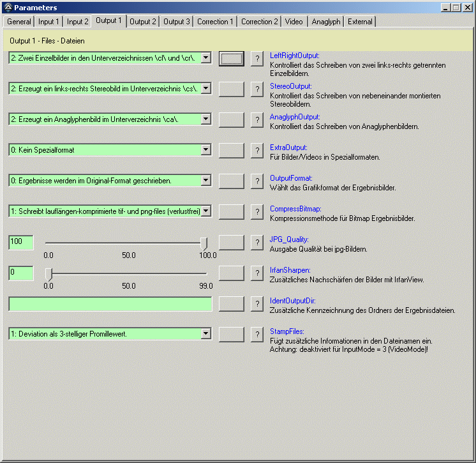
Task: Expand the LeftRightOutput dropdown list
Action: tap(205, 58)
